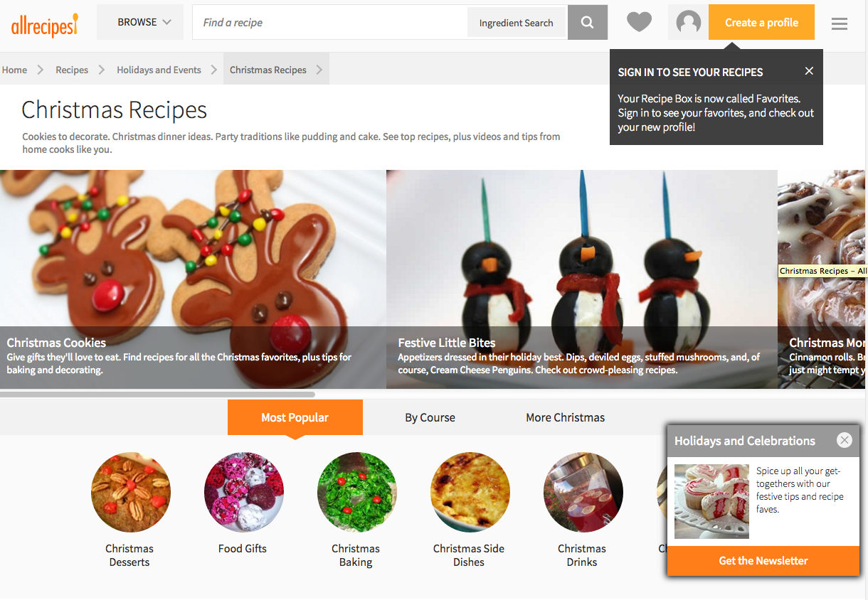Click the Find a recipe search field
The width and height of the screenshot is (868, 600).
(x=330, y=23)
